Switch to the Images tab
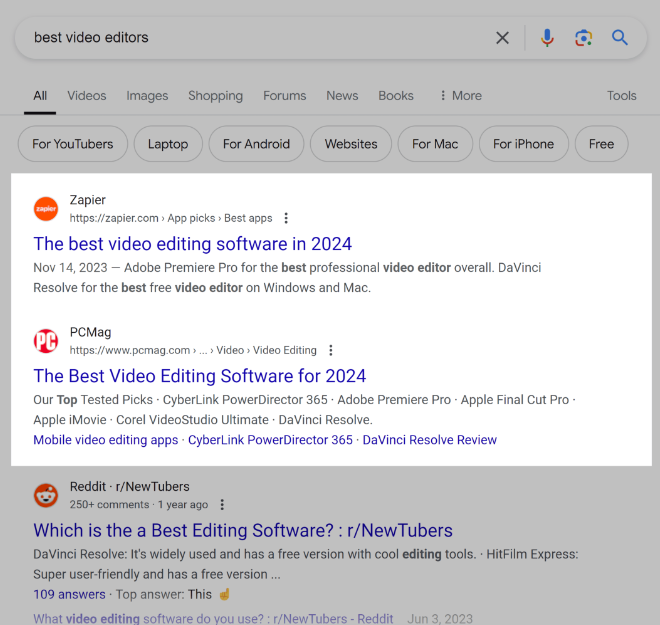This screenshot has width=660, height=625. click(x=147, y=96)
